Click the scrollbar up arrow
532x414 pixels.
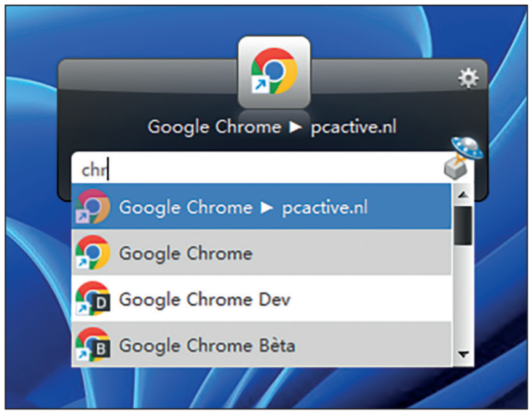point(463,195)
